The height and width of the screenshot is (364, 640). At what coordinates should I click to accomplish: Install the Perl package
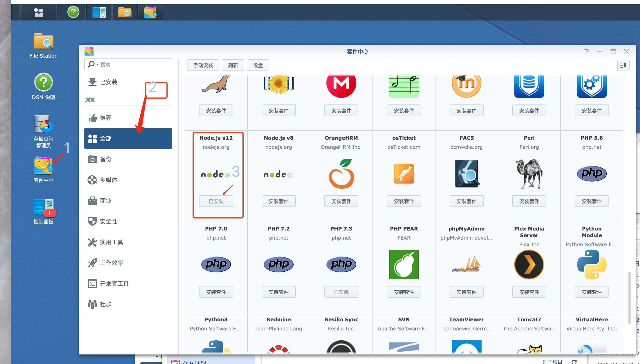[529, 201]
